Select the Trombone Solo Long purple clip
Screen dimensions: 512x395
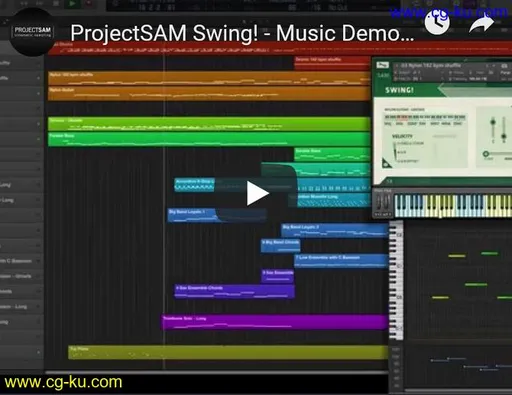click(x=275, y=322)
